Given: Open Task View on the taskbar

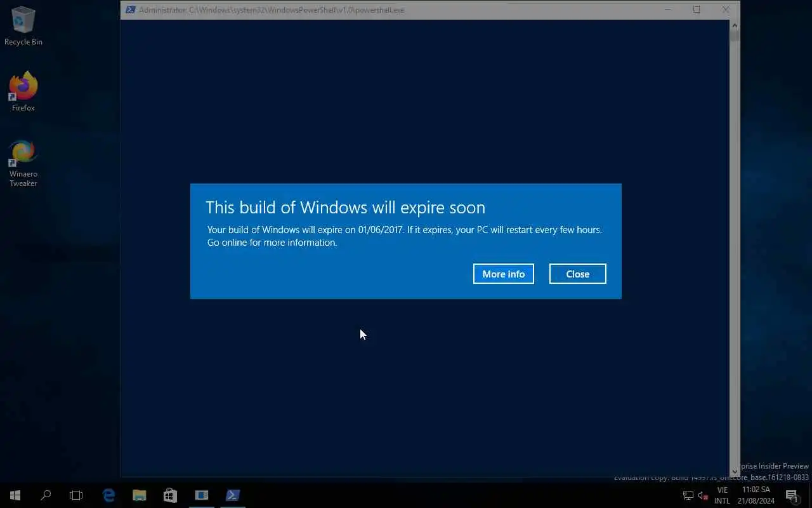Looking at the screenshot, I should [76, 495].
